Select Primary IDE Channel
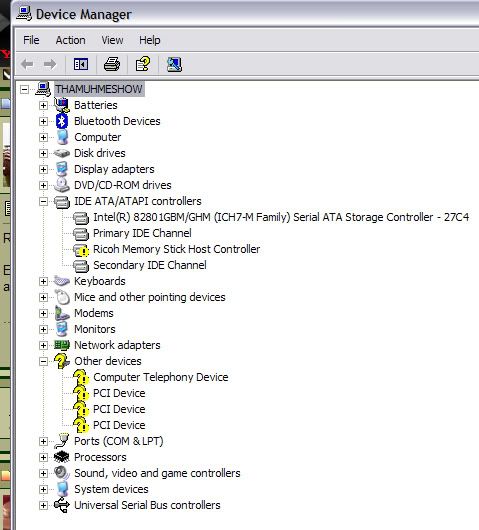The image size is (479, 530). tap(142, 233)
